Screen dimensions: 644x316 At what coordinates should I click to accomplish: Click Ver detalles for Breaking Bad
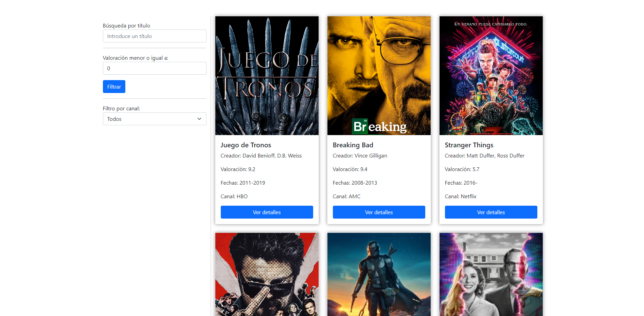coord(379,212)
